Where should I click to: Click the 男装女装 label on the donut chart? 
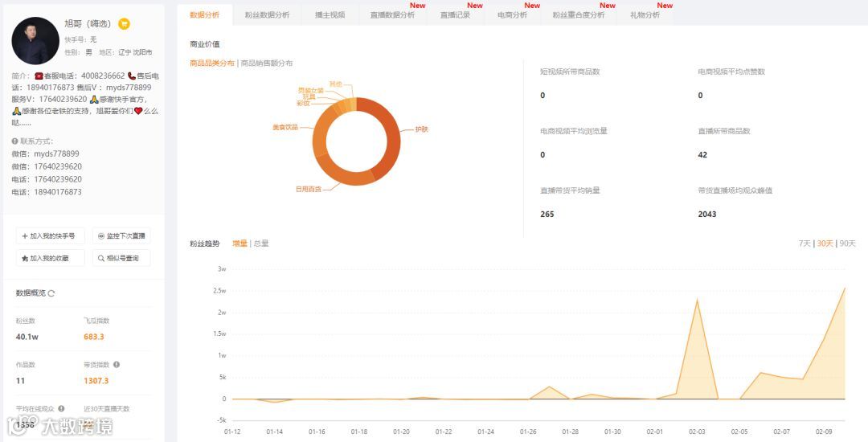pos(310,90)
